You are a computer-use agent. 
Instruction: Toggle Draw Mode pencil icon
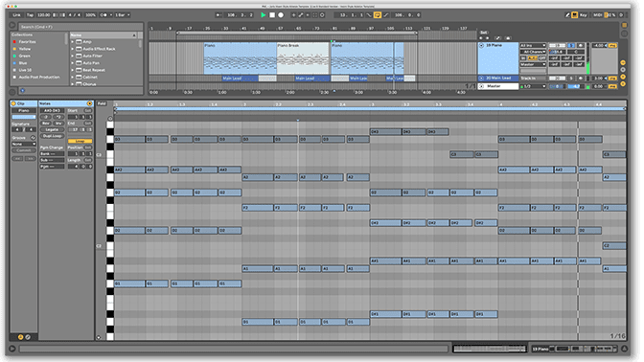coord(567,14)
